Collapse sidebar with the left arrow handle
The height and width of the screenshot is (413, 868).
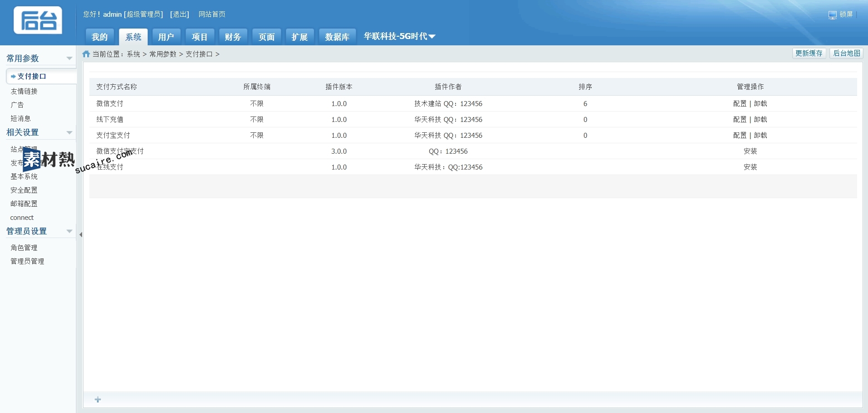click(x=81, y=235)
